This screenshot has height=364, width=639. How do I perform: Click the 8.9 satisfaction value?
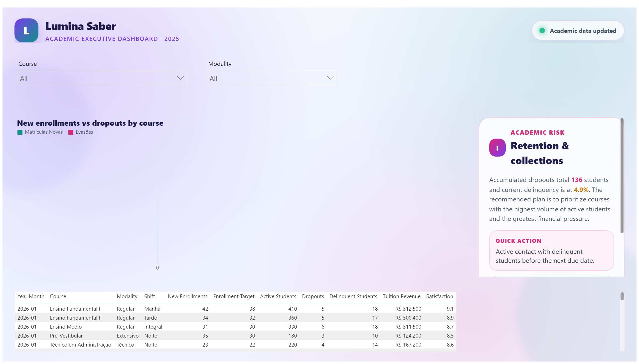pos(450,318)
